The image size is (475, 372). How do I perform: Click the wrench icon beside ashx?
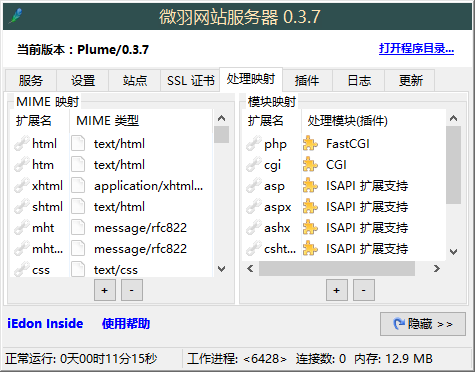tap(254, 228)
